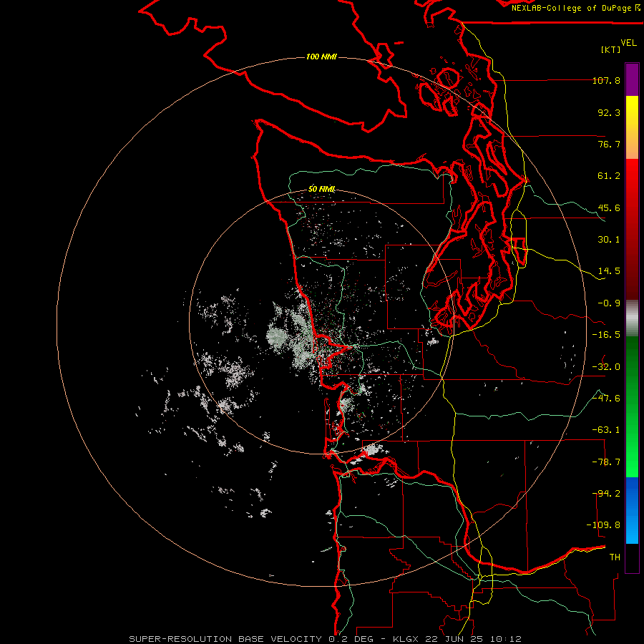
Task: Click the 50 NMI range ring label
Action: pyautogui.click(x=321, y=189)
